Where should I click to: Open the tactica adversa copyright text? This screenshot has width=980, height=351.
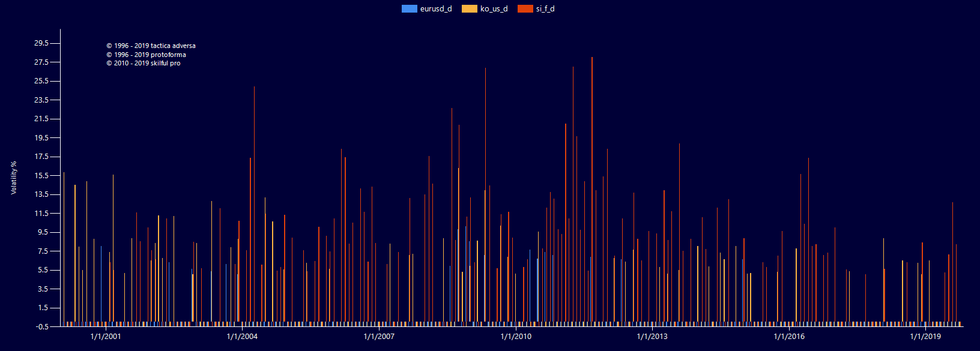151,46
